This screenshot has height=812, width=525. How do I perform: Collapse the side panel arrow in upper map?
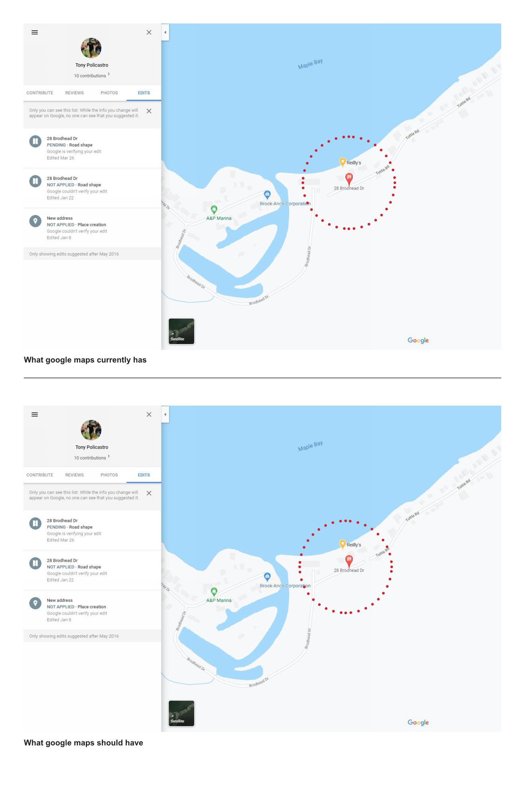coord(165,32)
